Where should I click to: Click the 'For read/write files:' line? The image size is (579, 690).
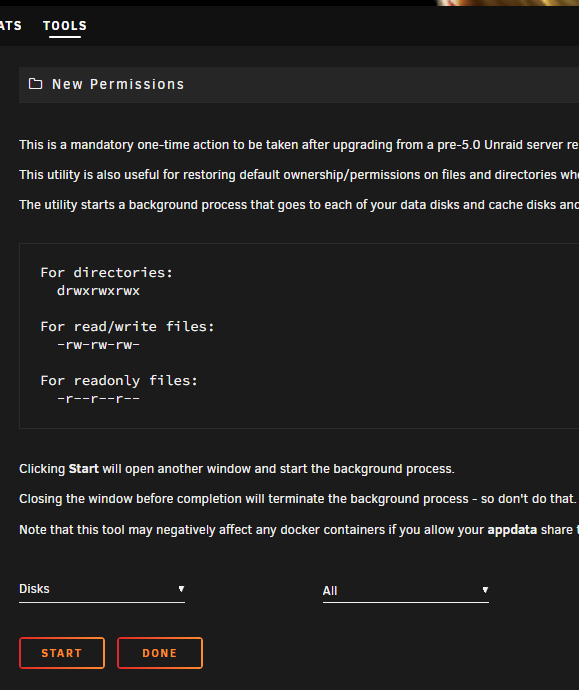(127, 327)
